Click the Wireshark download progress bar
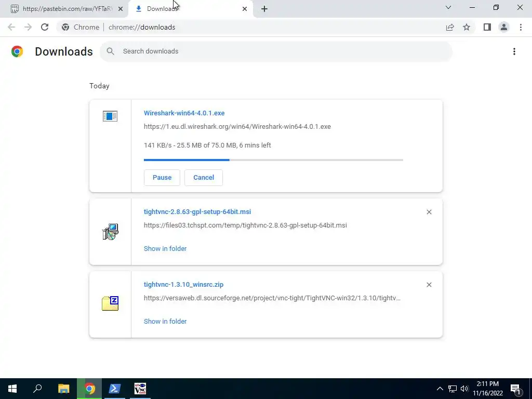532x399 pixels. click(x=273, y=160)
